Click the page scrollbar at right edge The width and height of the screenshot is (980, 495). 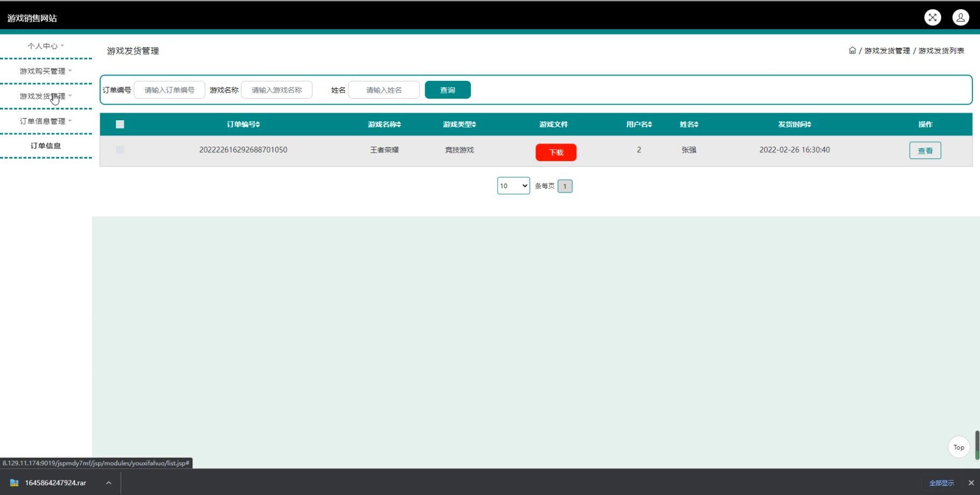(977, 445)
